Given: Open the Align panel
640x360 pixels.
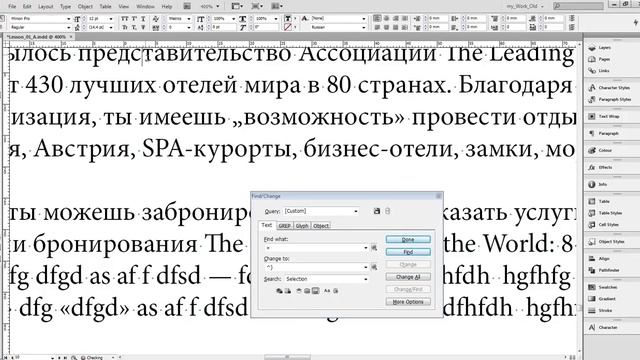Looking at the screenshot, I should (x=599, y=259).
